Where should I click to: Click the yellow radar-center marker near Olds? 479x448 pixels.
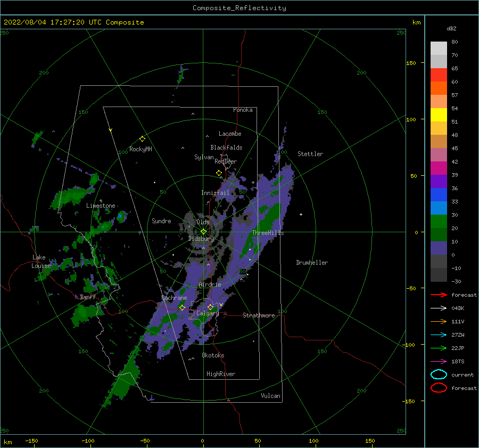point(203,232)
